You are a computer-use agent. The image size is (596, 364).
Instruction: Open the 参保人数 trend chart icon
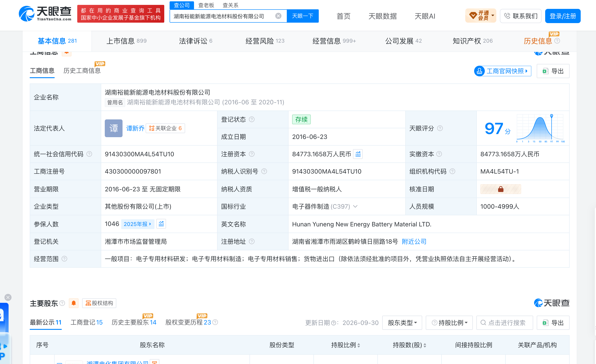pyautogui.click(x=161, y=224)
